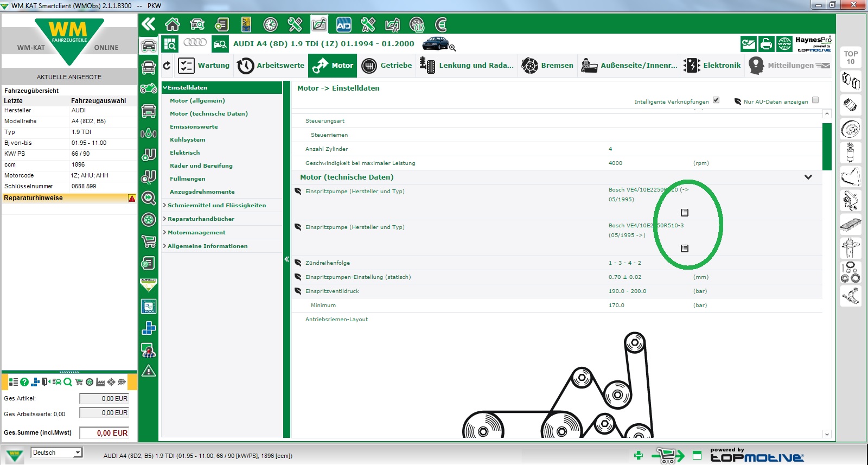Switch to the Arbeitswerte tab

click(271, 66)
